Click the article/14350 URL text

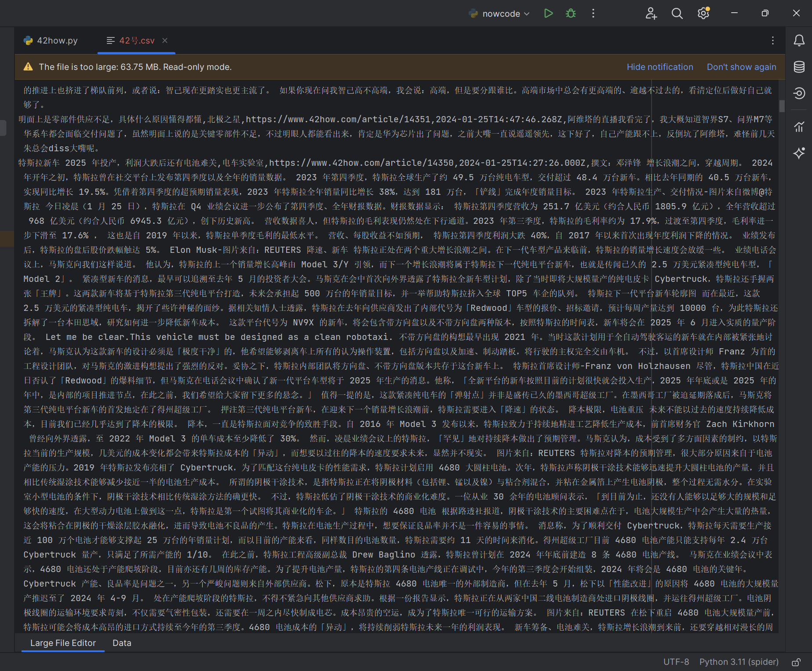pos(361,163)
